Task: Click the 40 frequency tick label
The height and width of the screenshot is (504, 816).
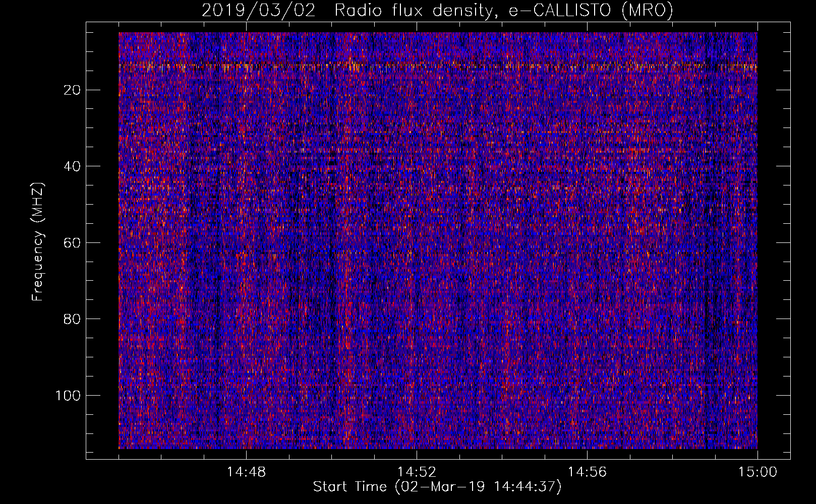Action: point(73,166)
